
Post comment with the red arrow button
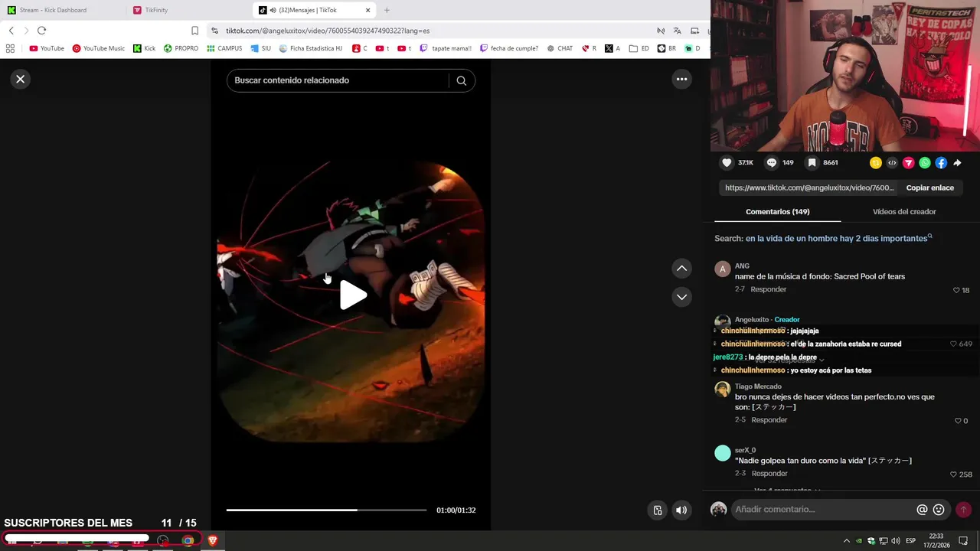click(x=963, y=510)
